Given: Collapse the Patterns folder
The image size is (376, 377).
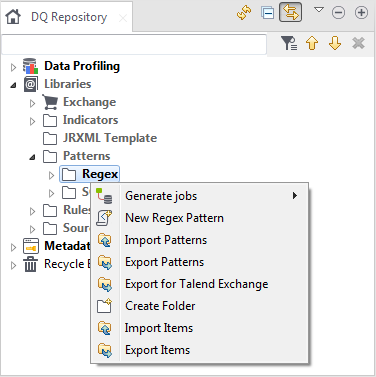Looking at the screenshot, I should (32, 157).
